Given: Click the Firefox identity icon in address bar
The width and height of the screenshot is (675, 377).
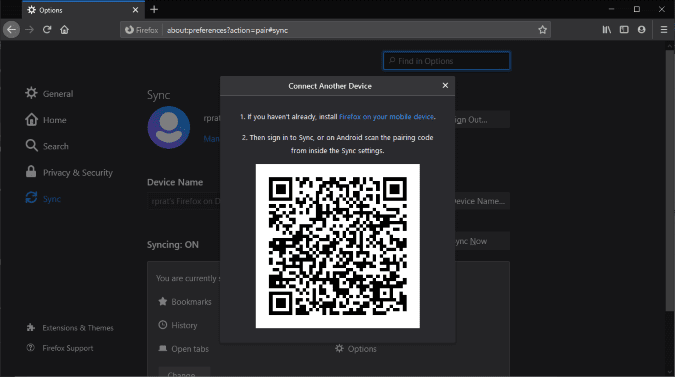Looking at the screenshot, I should (141, 30).
